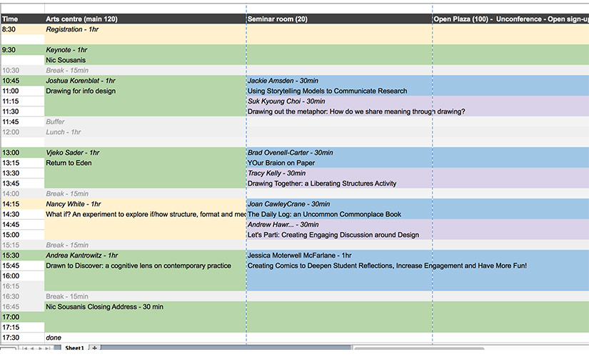Image resolution: width=589 pixels, height=364 pixels.
Task: Select the 'Break - 15min' cell at 16:30
Action: (146, 296)
